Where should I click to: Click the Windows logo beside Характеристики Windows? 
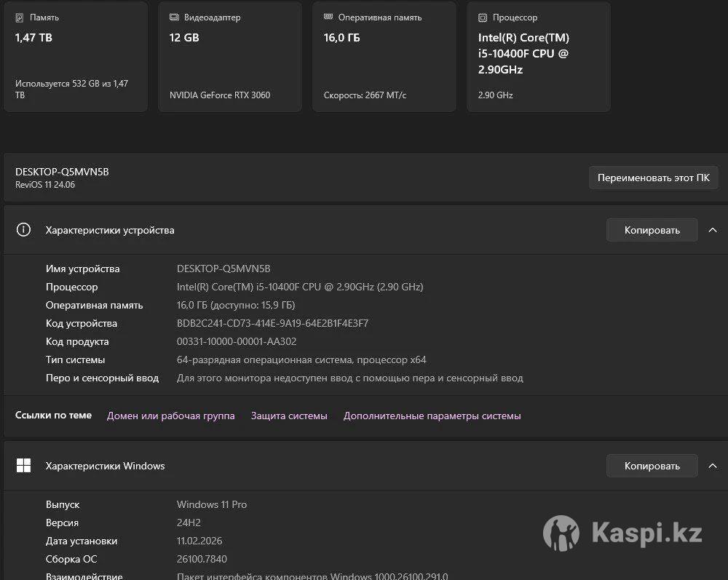[24, 466]
